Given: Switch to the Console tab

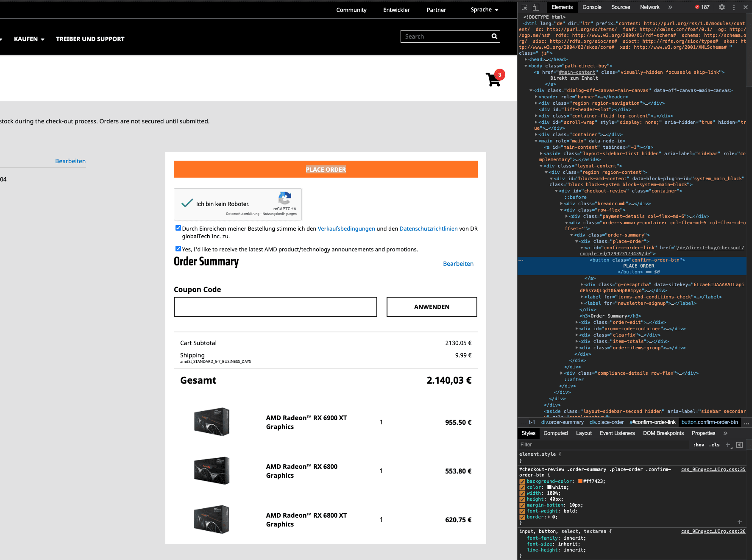Looking at the screenshot, I should tap(592, 7).
